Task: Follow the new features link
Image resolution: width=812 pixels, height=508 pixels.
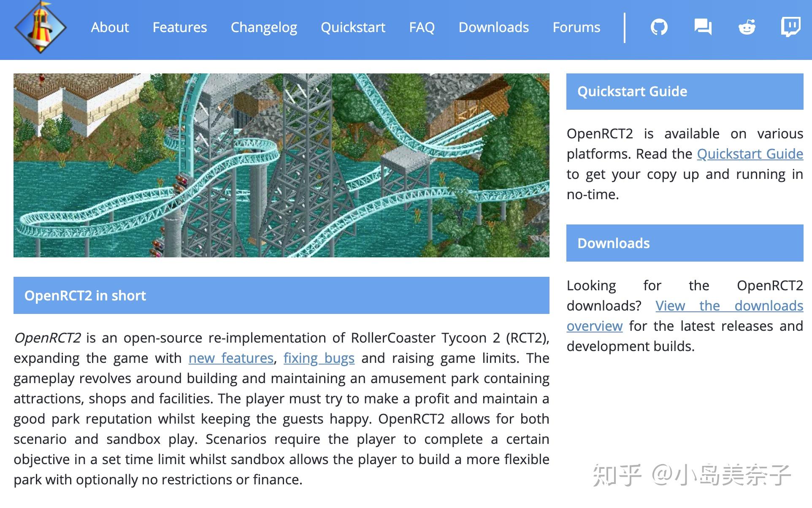Action: point(231,358)
